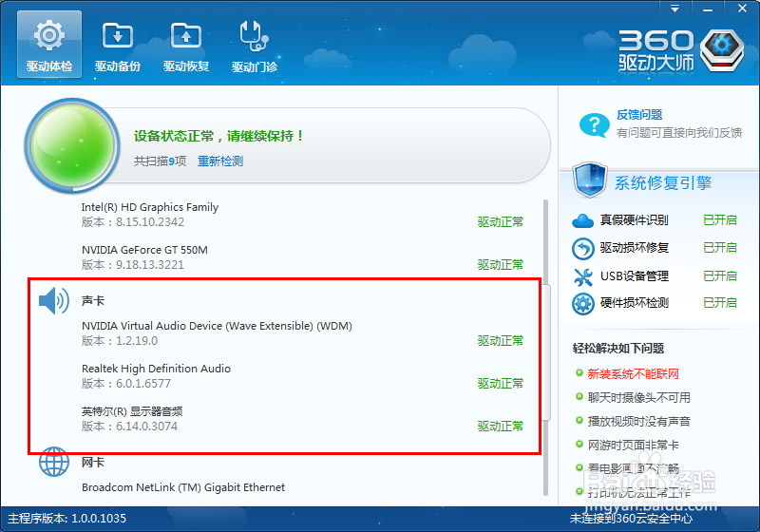This screenshot has width=760, height=532.
Task: Open the title bar dropdown menu arrow
Action: click(674, 9)
